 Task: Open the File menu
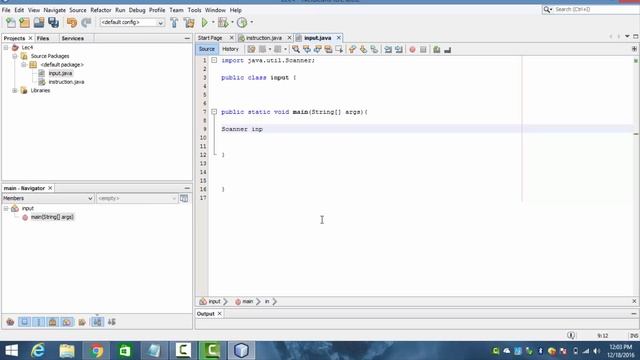pos(6,10)
